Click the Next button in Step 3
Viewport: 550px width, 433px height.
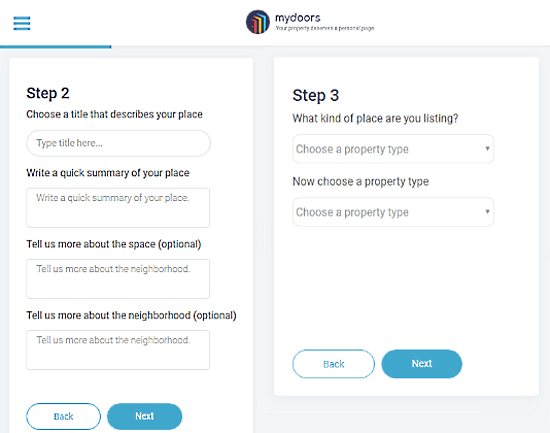422,364
